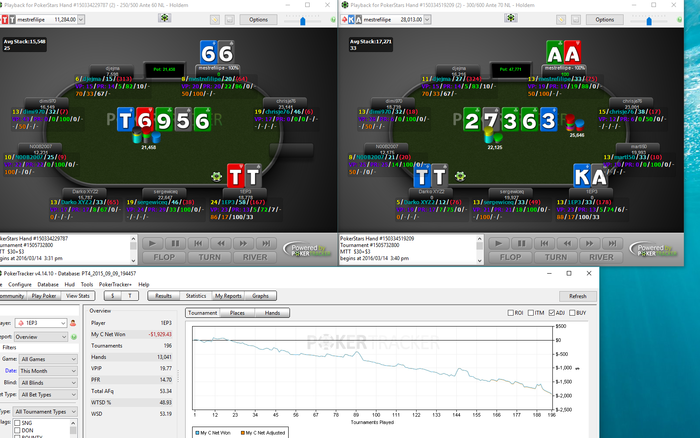The image size is (700, 438).
Task: Jump to RIVER in right replayer
Action: tap(601, 257)
